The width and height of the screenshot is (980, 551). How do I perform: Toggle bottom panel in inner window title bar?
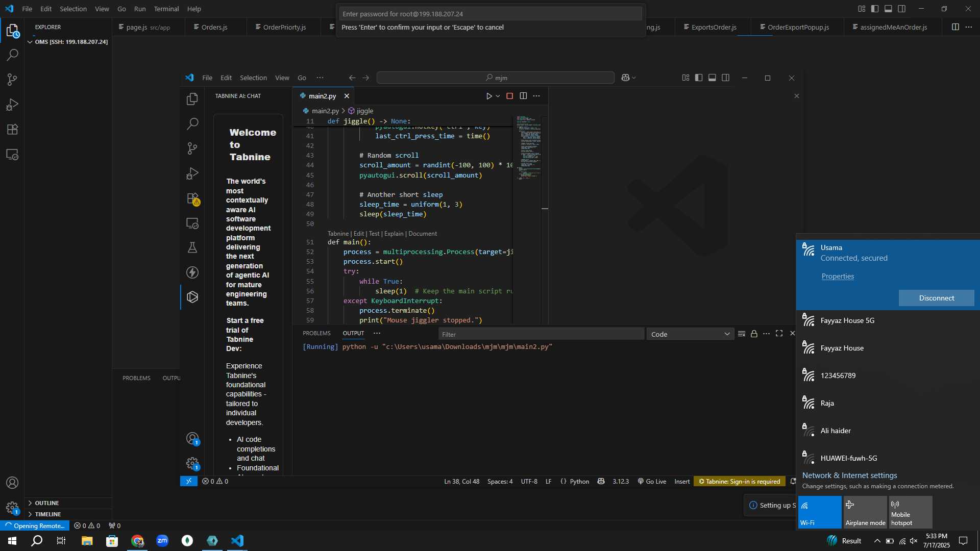(x=712, y=78)
